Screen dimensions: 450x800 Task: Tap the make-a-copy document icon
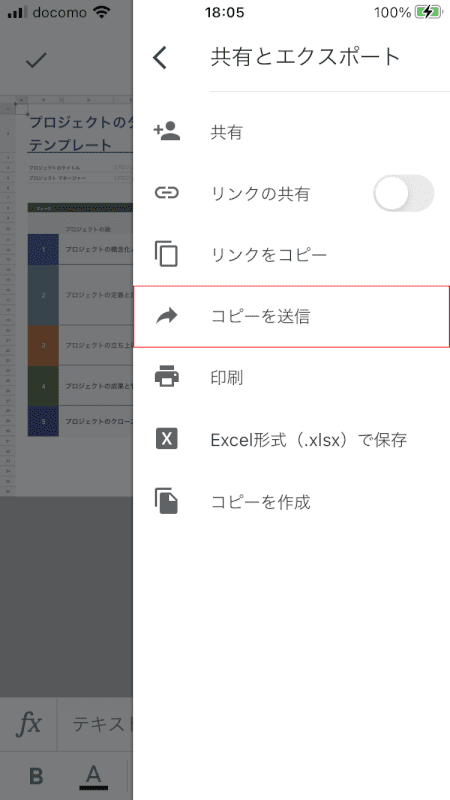[x=166, y=501]
